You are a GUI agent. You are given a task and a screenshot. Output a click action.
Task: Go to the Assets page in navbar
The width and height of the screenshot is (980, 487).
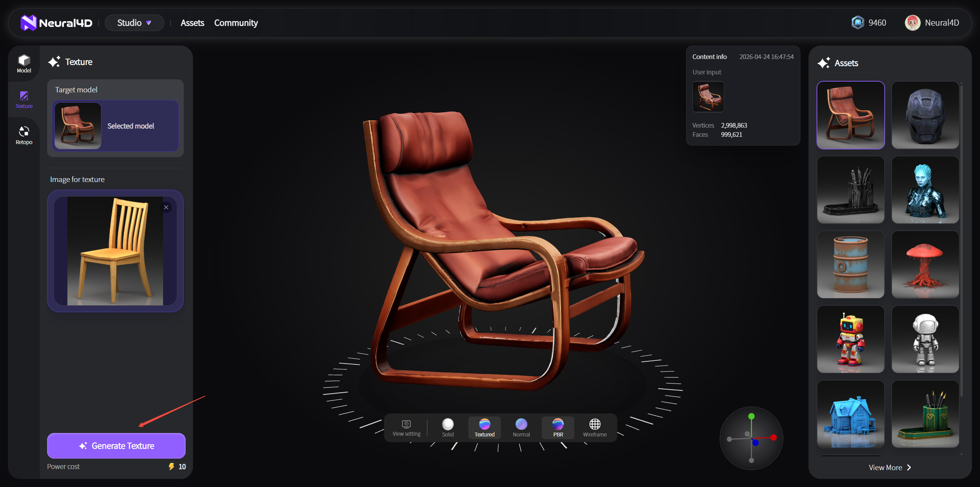click(192, 23)
